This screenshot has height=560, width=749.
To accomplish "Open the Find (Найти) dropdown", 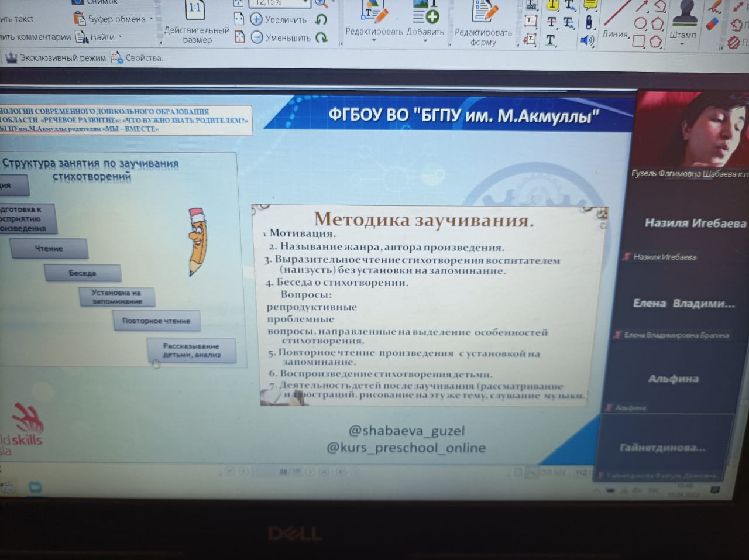I will [x=121, y=37].
